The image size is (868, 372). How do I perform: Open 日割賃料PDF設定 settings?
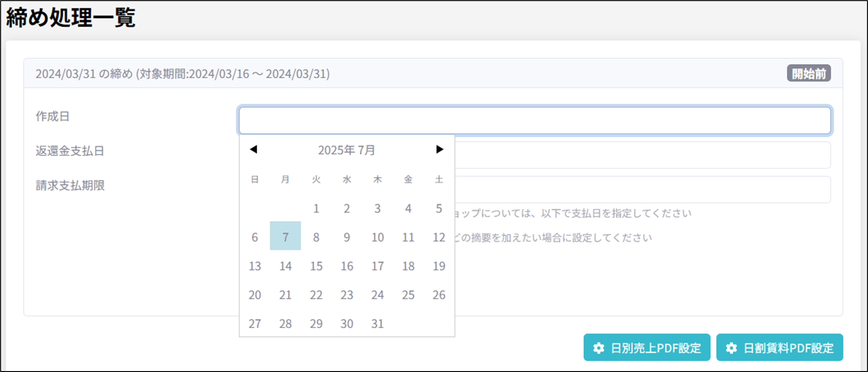(x=779, y=348)
